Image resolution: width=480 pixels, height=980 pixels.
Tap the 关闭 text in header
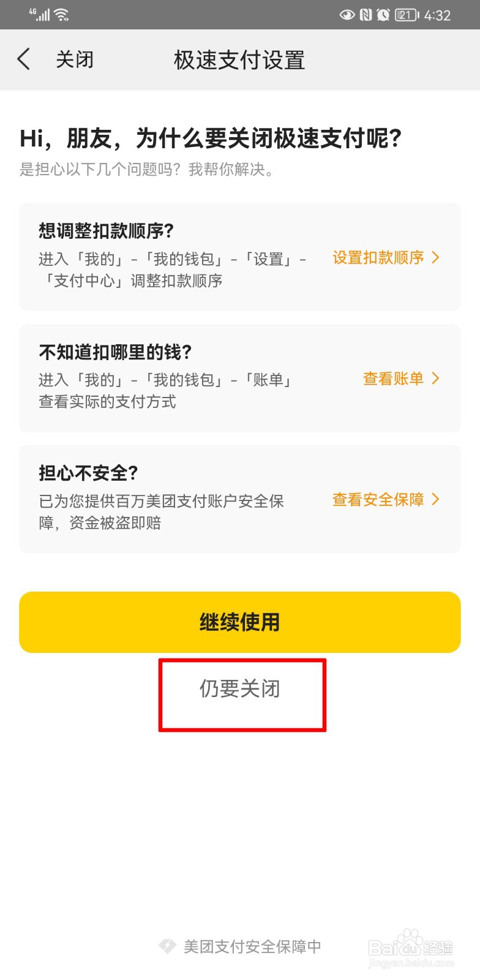[x=75, y=59]
